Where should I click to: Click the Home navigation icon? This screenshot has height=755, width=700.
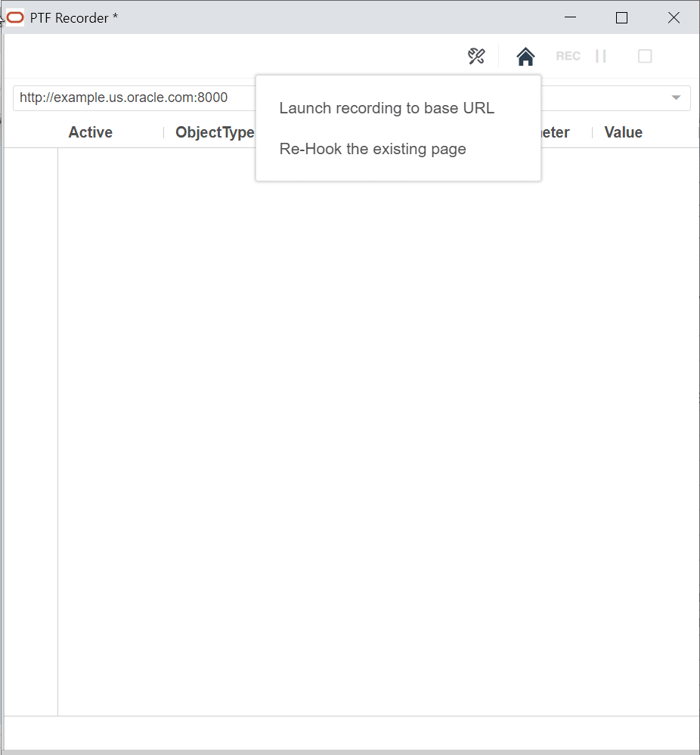(525, 55)
